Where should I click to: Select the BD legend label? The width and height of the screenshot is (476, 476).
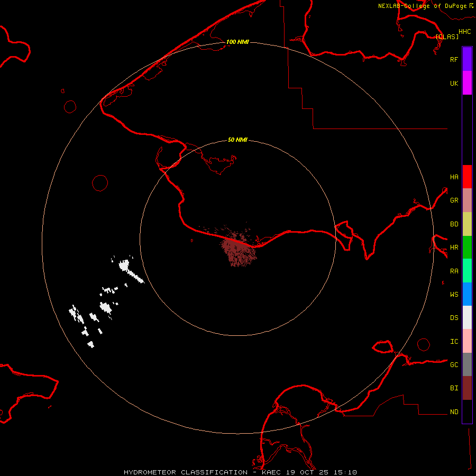point(454,224)
